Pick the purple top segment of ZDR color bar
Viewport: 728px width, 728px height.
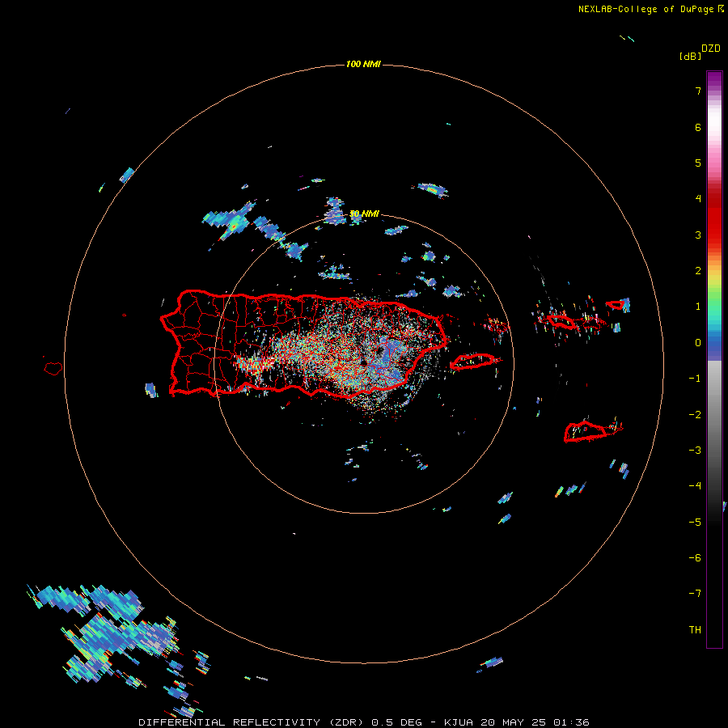click(714, 79)
